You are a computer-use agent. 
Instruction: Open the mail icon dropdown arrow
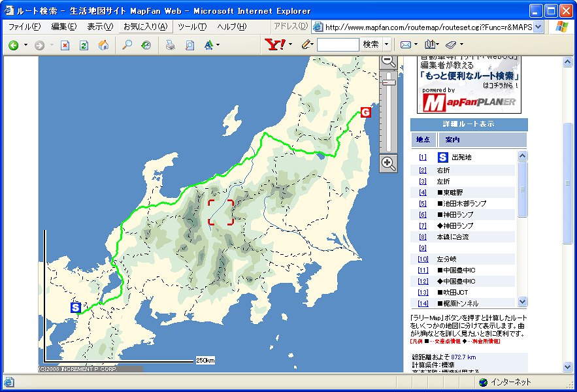pyautogui.click(x=416, y=44)
